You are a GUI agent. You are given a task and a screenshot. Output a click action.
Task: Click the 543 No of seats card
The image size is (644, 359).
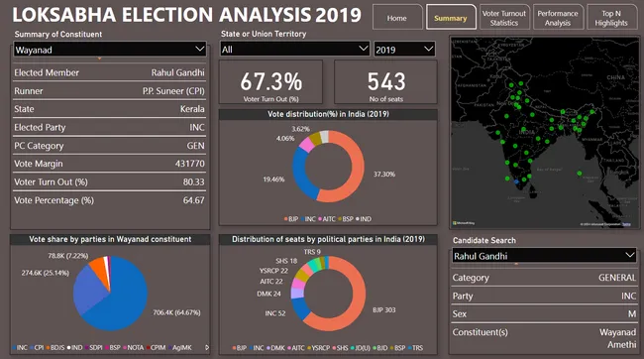(x=385, y=82)
